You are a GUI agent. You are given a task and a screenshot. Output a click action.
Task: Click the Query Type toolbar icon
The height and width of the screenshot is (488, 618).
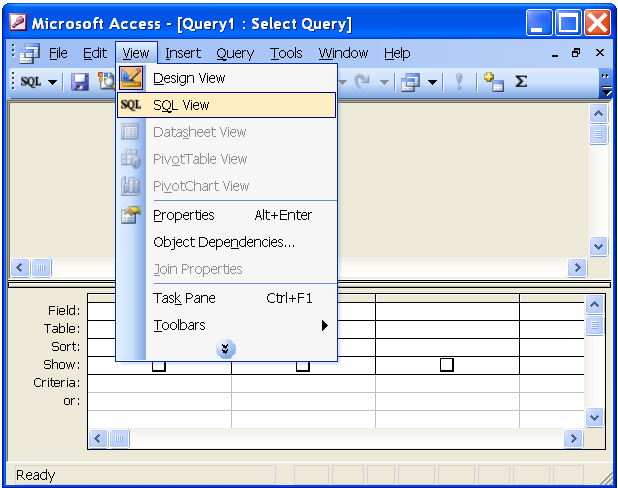click(x=410, y=82)
